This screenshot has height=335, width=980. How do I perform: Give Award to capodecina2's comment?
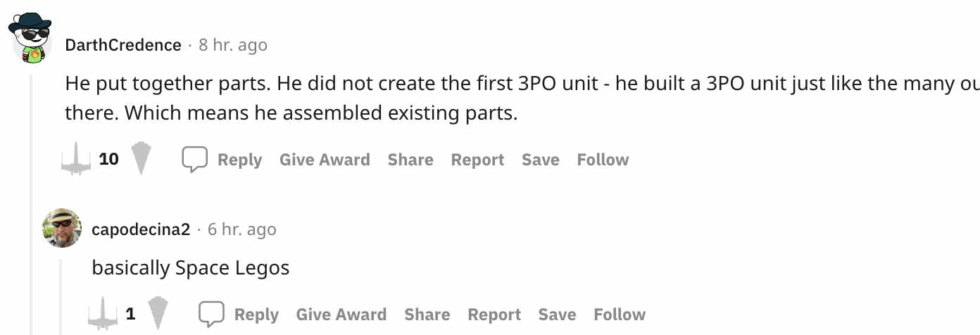[341, 315]
